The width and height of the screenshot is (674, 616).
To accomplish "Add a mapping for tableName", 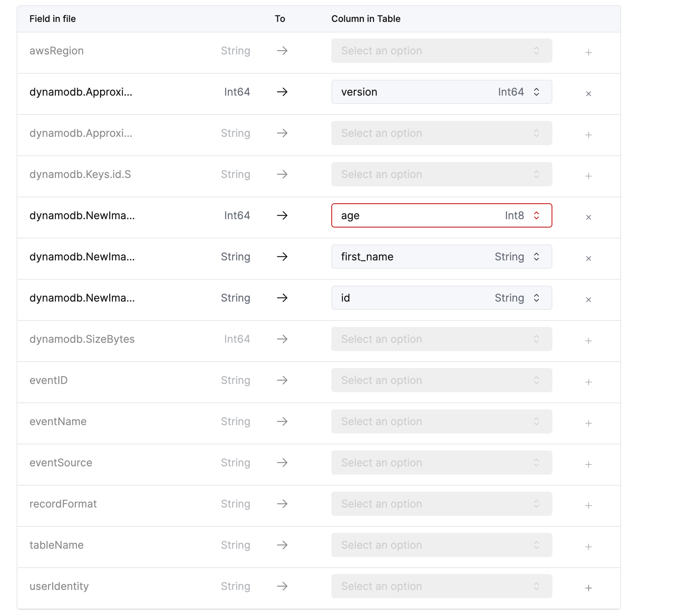I will pyautogui.click(x=588, y=547).
